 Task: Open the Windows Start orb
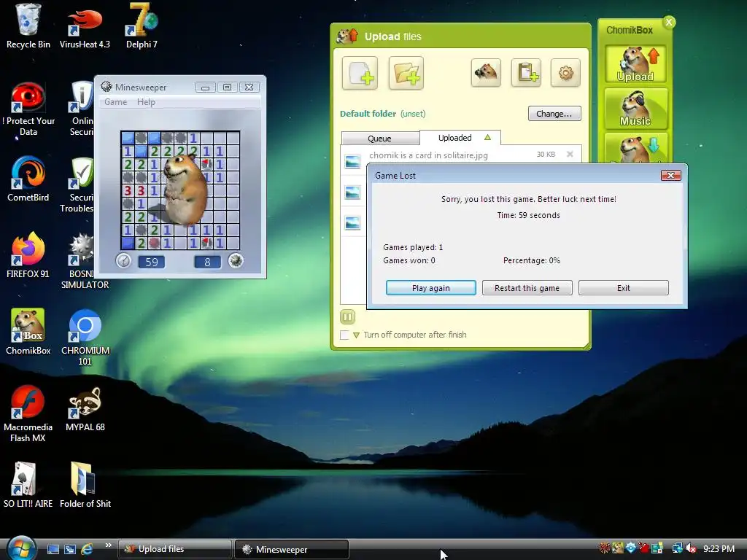[x=22, y=548]
